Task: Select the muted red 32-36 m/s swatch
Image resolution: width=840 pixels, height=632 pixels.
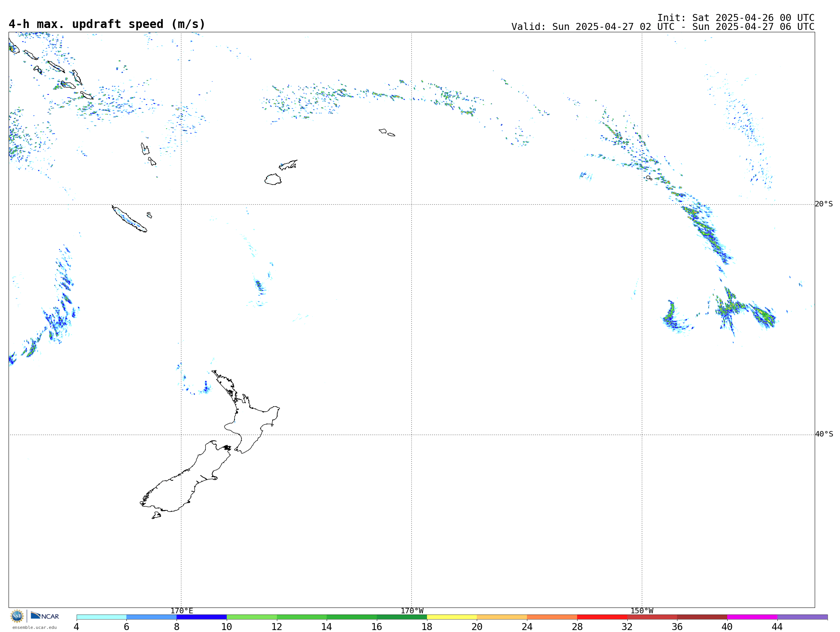Action: [x=652, y=617]
